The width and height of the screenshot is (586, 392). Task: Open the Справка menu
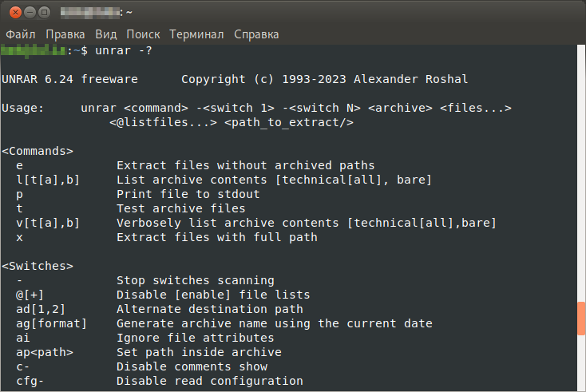point(256,34)
